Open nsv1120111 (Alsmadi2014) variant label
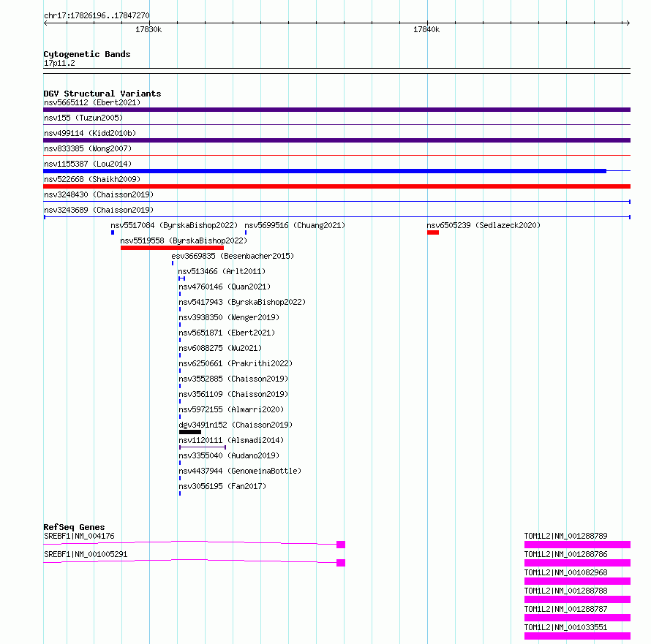This screenshot has height=644, width=651. tap(231, 440)
